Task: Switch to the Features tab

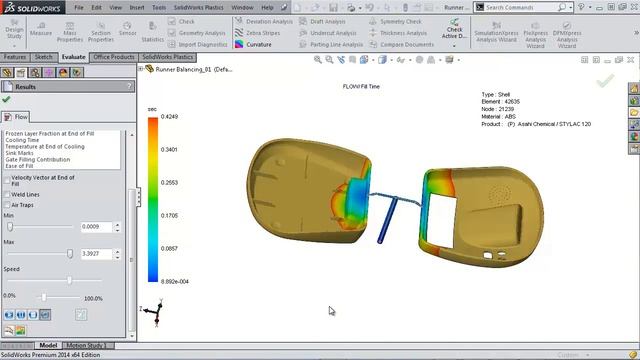Action: [15, 57]
